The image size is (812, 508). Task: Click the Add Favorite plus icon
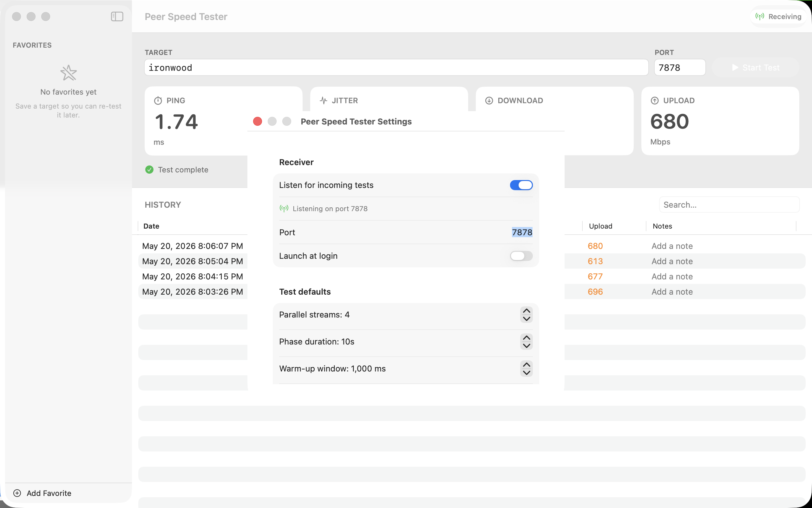pyautogui.click(x=17, y=493)
